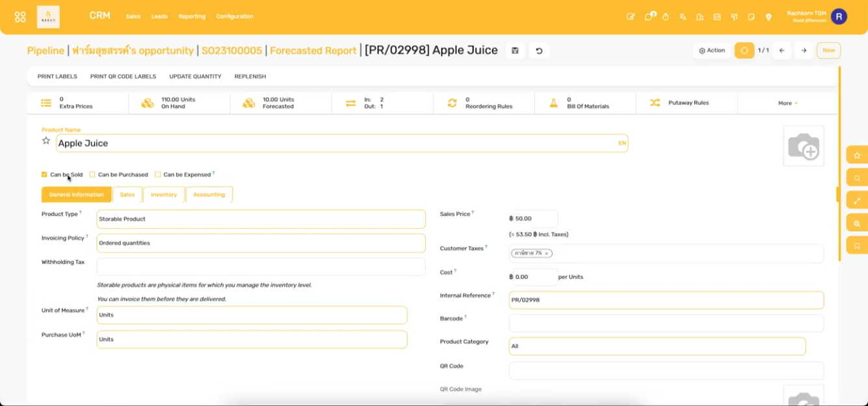
Task: Open the On Hand units smart button
Action: click(x=179, y=102)
